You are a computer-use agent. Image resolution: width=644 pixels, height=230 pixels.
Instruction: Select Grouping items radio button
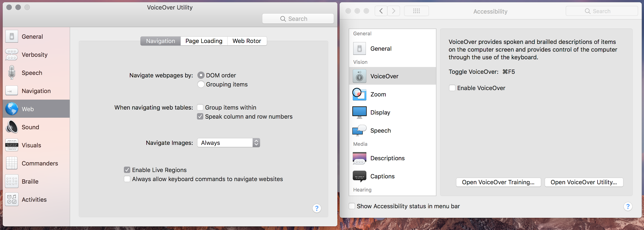(201, 84)
